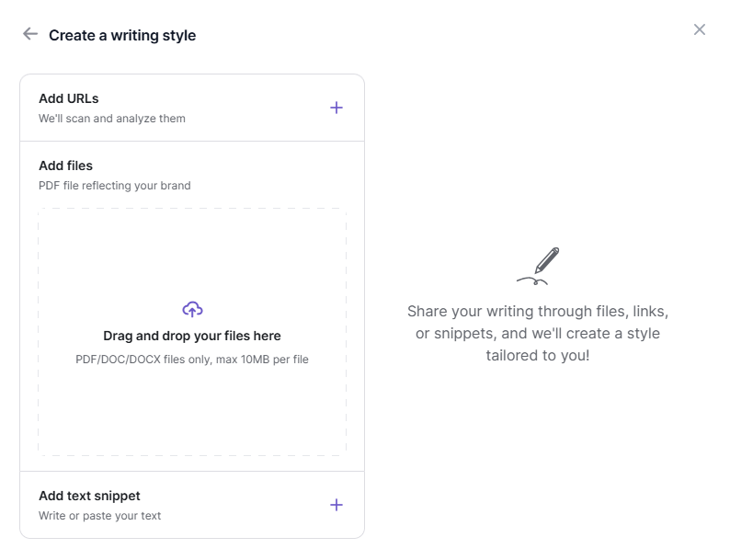Click empty space inside the dashed upload dropzone
The width and height of the screenshot is (730, 560).
(192, 414)
